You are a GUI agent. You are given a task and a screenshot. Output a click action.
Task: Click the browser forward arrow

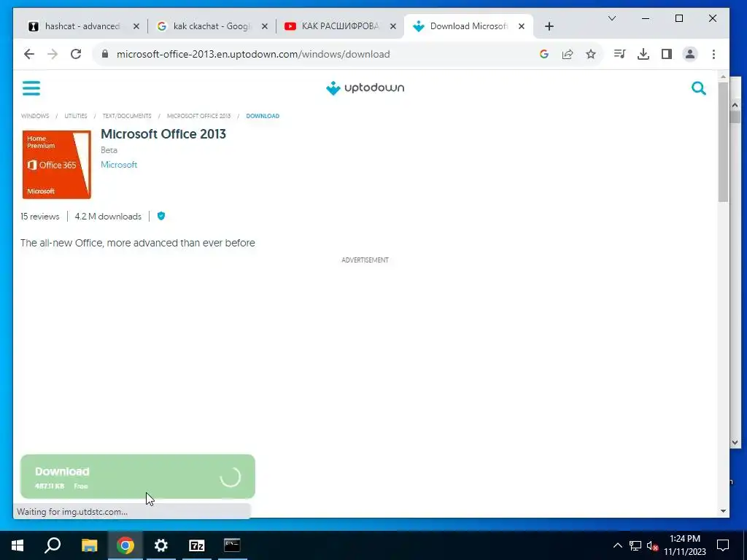tap(53, 54)
